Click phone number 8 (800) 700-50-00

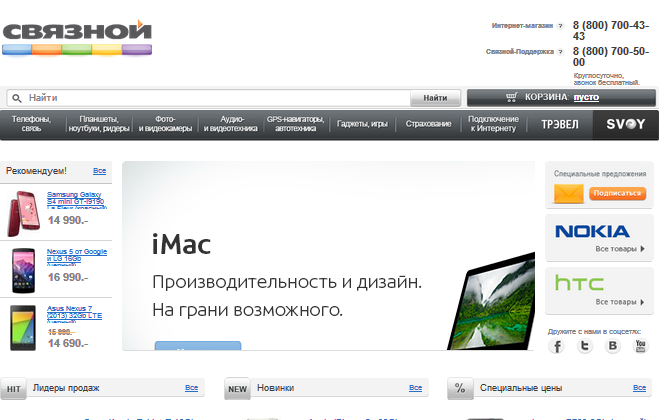(x=611, y=57)
